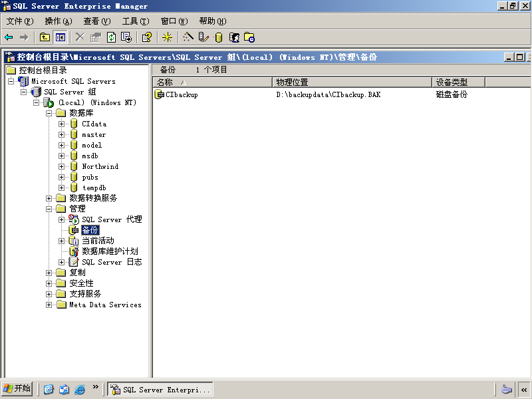The width and height of the screenshot is (532, 399).
Task: Click the Delete X toolbar icon
Action: click(80, 37)
